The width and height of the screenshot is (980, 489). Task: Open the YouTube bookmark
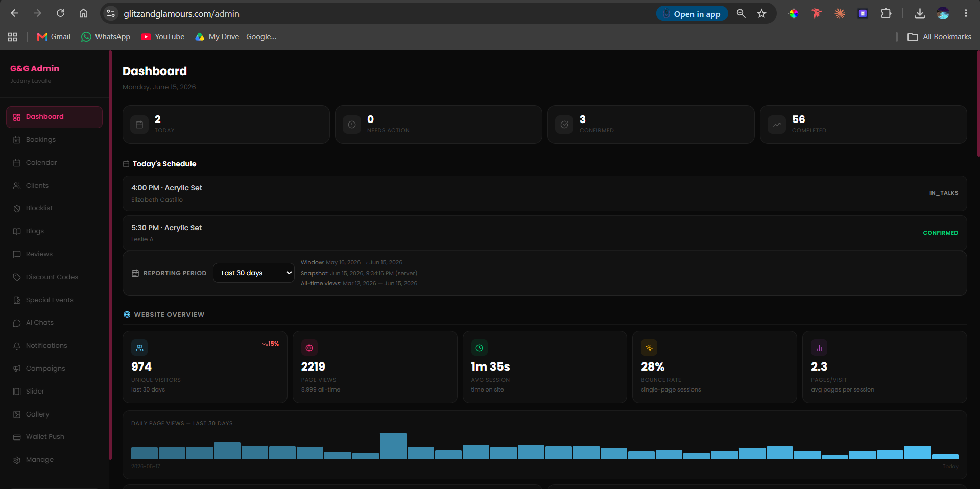[163, 37]
